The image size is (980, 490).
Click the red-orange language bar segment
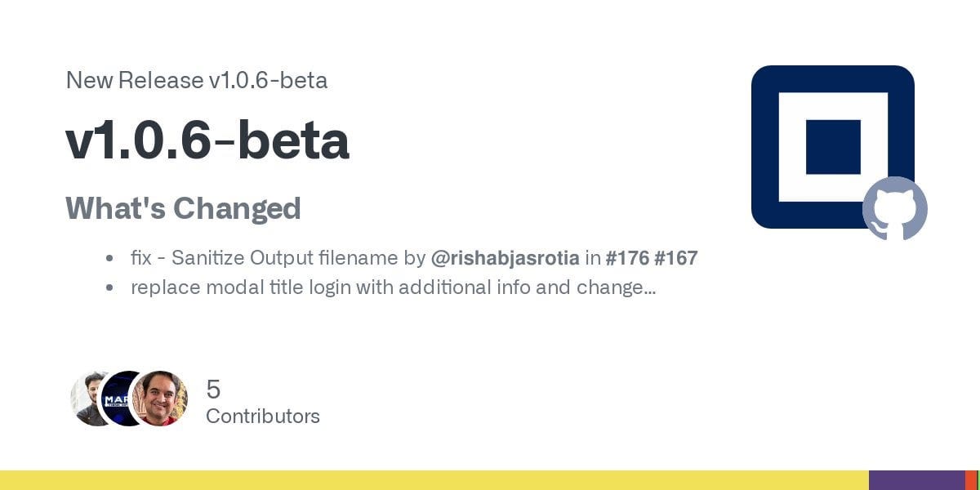pos(972,480)
